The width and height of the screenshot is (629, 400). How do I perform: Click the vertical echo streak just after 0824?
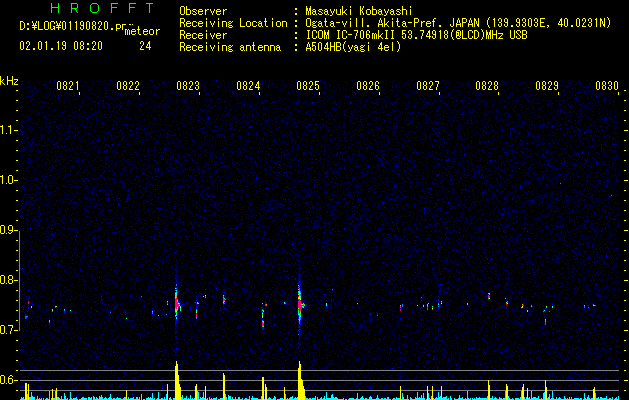click(263, 317)
